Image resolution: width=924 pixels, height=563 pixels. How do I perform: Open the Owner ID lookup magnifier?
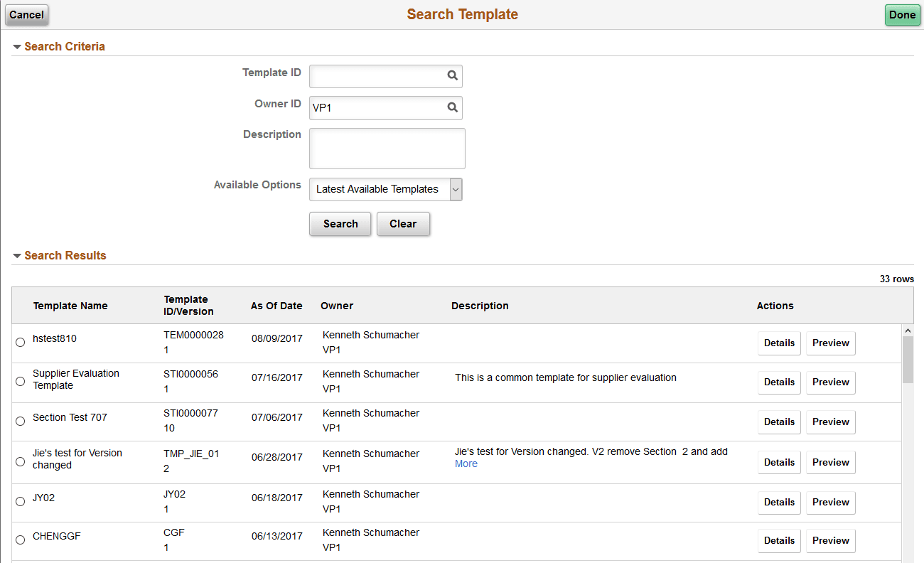click(453, 107)
